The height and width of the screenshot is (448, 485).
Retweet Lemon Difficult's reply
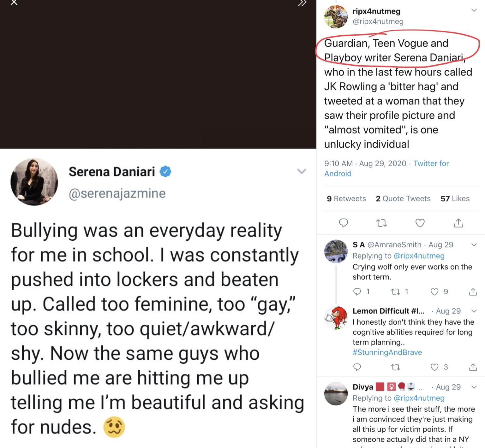click(395, 367)
